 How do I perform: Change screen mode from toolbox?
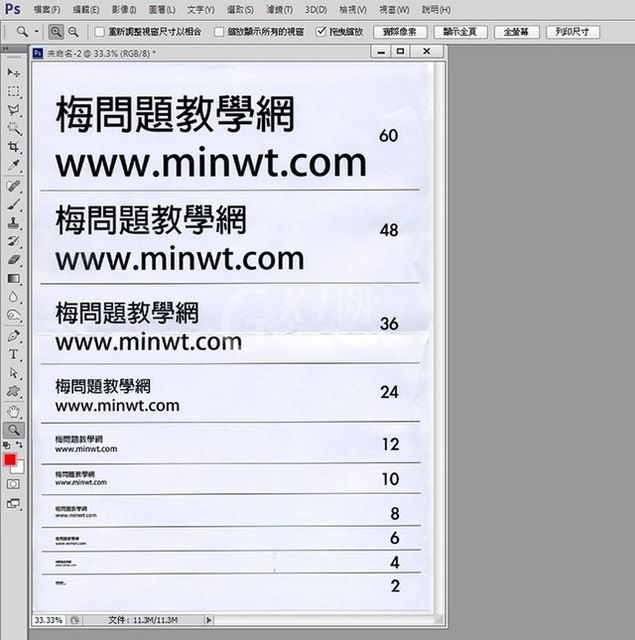(x=13, y=504)
